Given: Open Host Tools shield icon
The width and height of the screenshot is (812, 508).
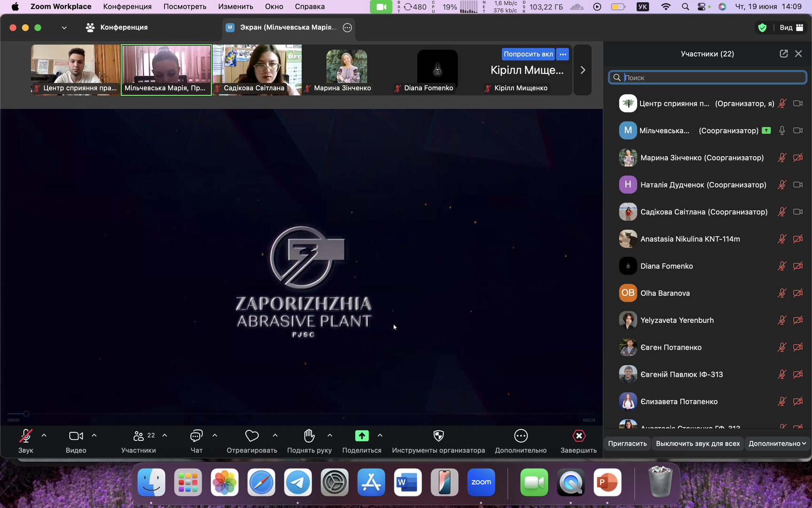Looking at the screenshot, I should [438, 437].
